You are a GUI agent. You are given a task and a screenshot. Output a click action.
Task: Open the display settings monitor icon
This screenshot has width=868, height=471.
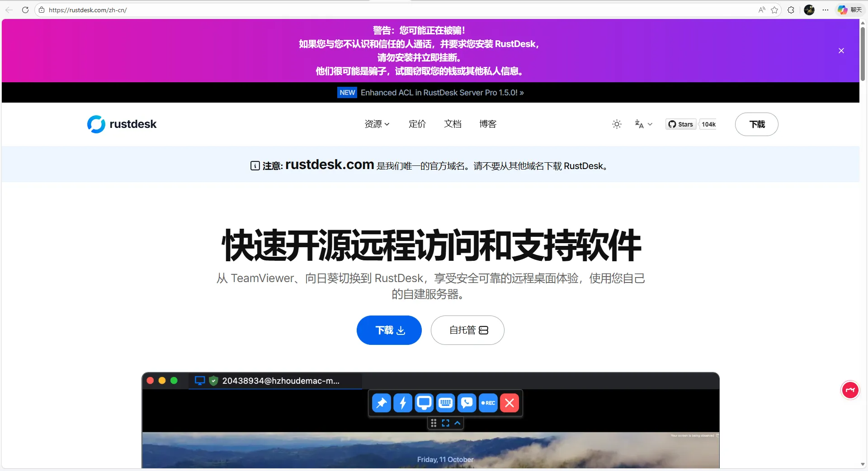[424, 403]
